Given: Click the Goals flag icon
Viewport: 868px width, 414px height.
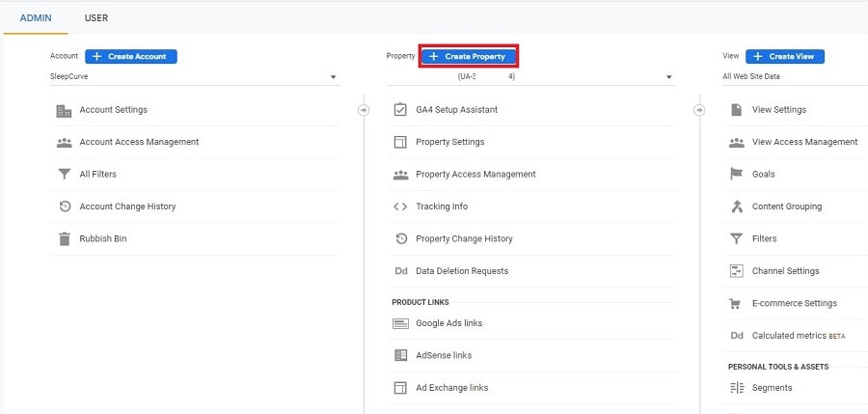Looking at the screenshot, I should 736,175.
